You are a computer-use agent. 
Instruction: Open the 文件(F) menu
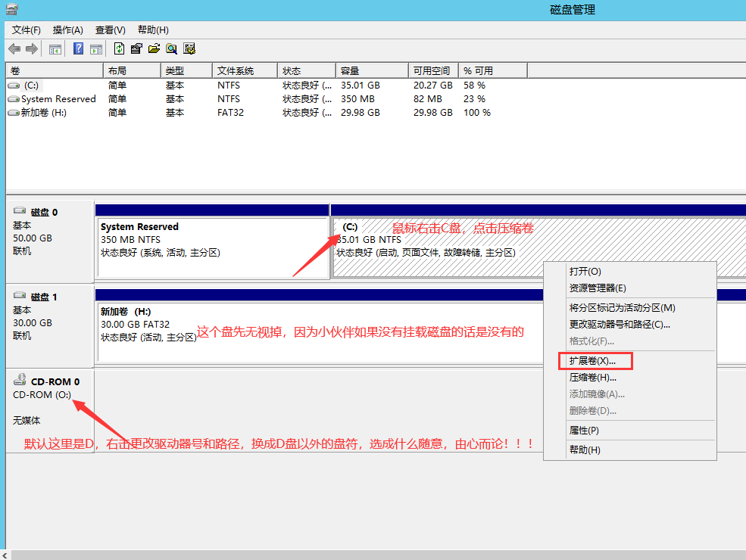26,30
